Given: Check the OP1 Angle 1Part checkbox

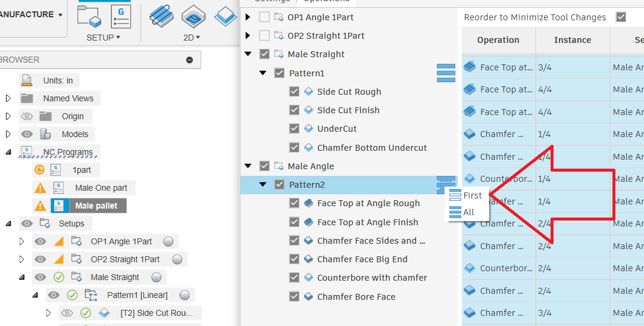Looking at the screenshot, I should 264,17.
